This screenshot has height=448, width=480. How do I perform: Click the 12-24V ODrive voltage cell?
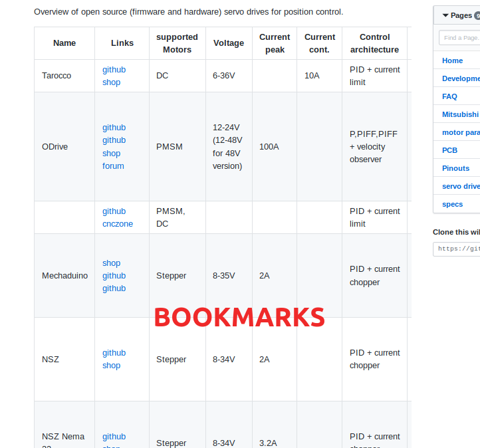point(229,147)
